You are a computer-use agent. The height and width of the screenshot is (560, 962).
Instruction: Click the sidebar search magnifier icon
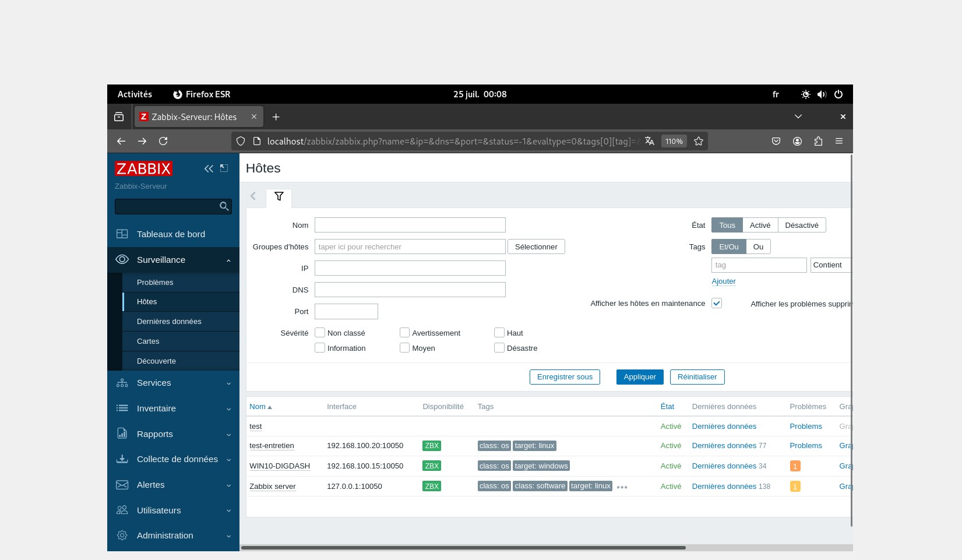point(224,206)
